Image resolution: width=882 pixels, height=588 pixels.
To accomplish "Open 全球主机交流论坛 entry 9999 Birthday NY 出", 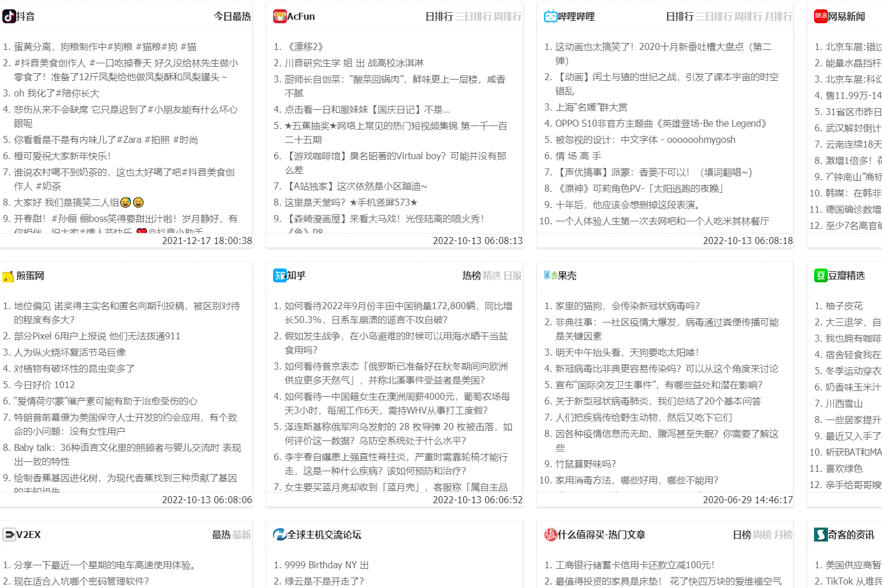I will (x=327, y=565).
